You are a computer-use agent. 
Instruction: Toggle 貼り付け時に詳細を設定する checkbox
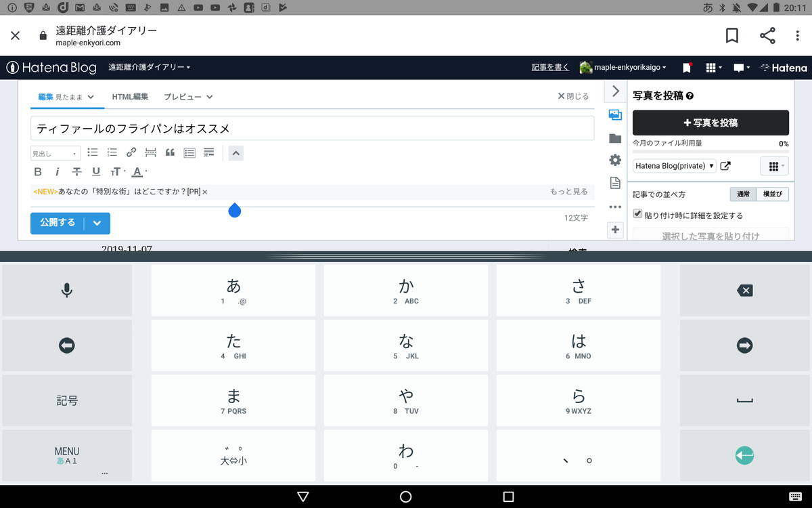[x=637, y=214]
